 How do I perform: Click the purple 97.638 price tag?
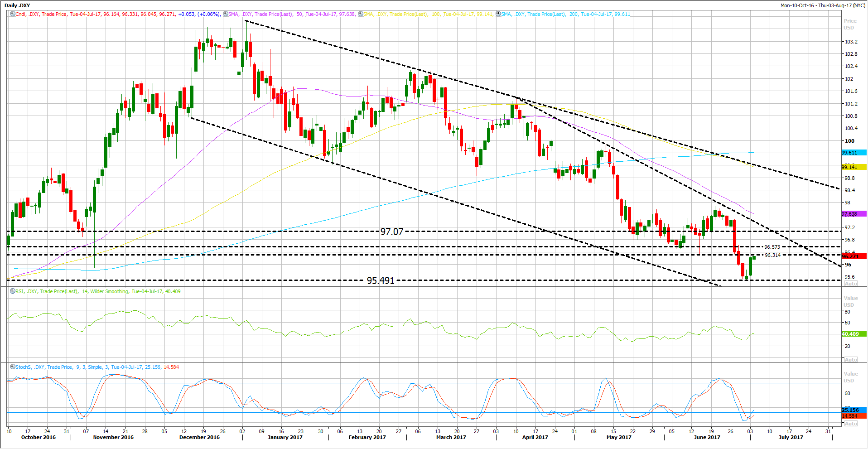point(854,214)
